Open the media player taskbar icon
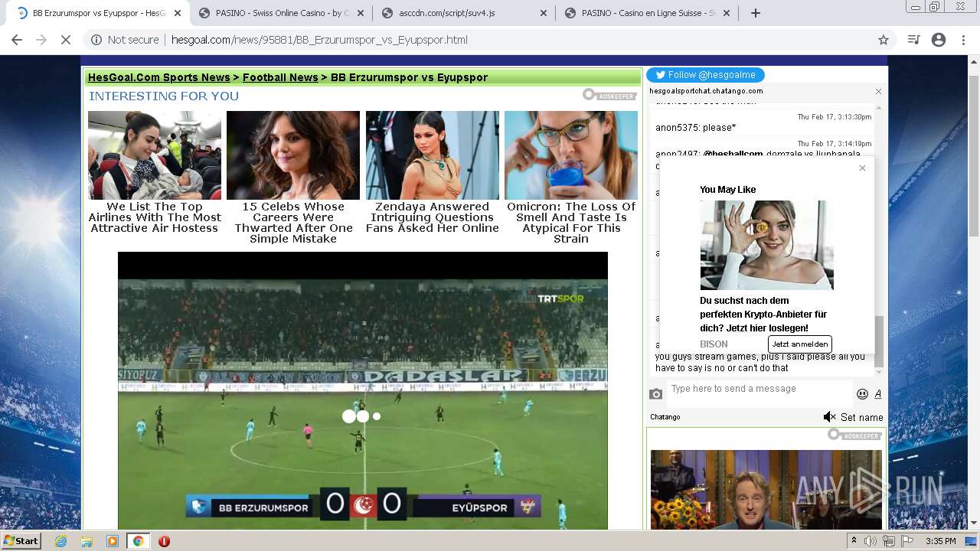 click(x=113, y=541)
